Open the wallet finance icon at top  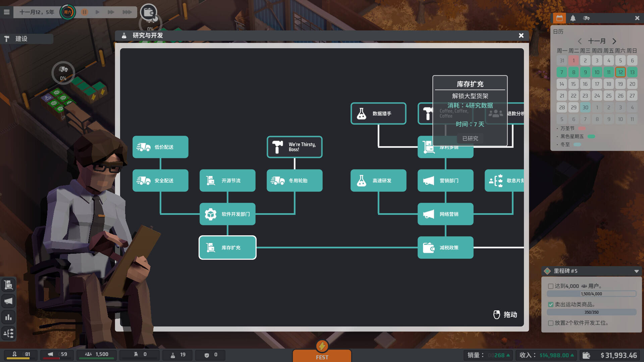[x=148, y=12]
